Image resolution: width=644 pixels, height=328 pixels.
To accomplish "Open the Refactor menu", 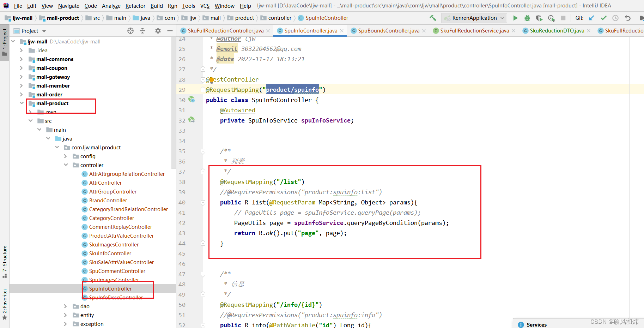I will (x=135, y=6).
